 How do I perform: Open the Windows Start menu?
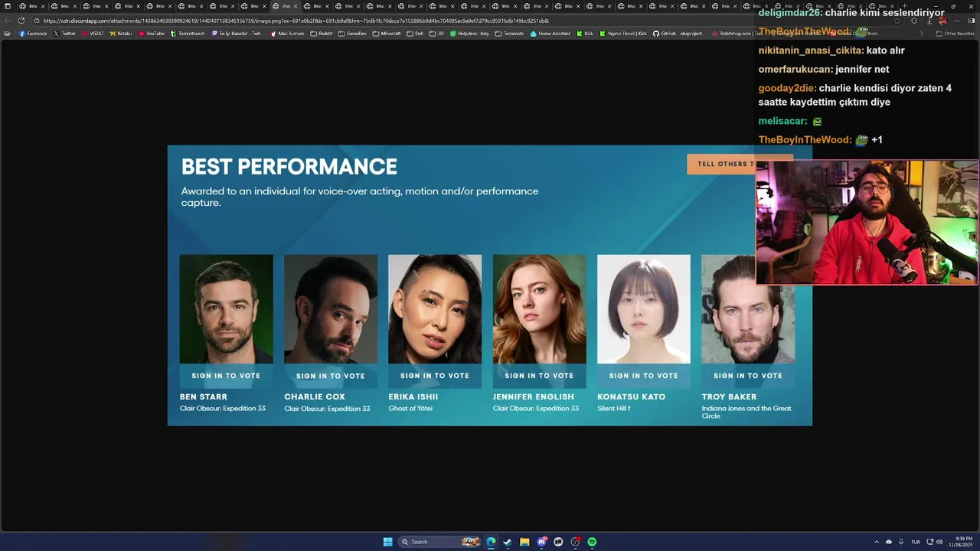(388, 542)
